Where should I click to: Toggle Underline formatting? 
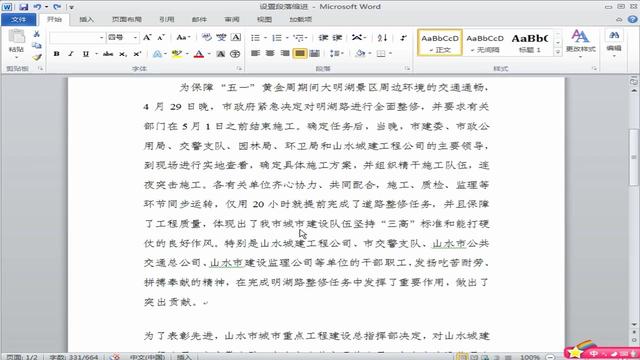click(86, 54)
